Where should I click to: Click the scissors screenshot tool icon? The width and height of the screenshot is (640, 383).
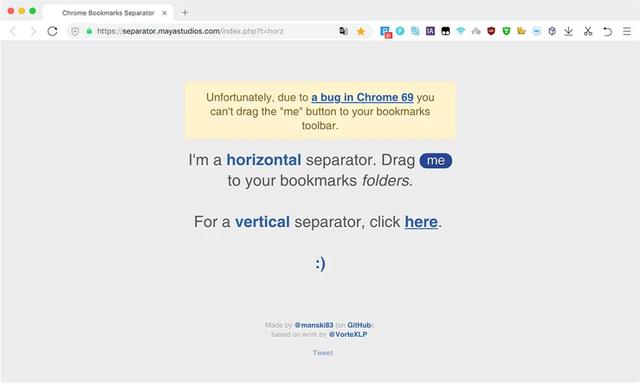588,31
